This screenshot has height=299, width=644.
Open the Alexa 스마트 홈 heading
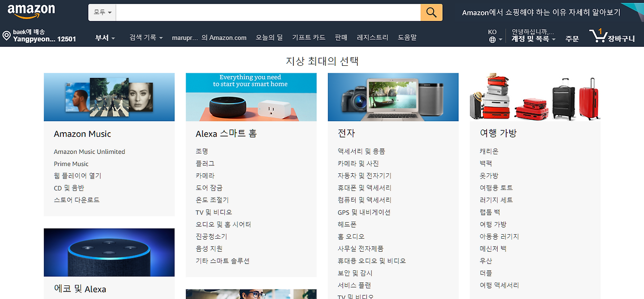point(226,134)
